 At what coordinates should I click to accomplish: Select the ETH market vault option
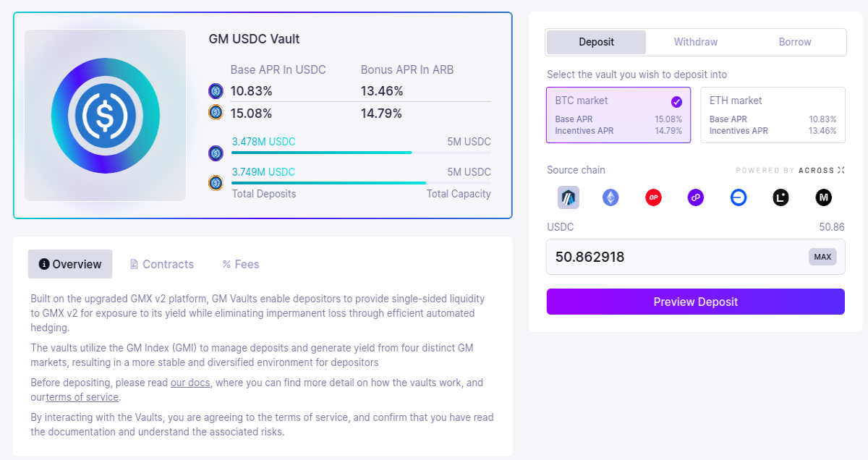tap(773, 115)
